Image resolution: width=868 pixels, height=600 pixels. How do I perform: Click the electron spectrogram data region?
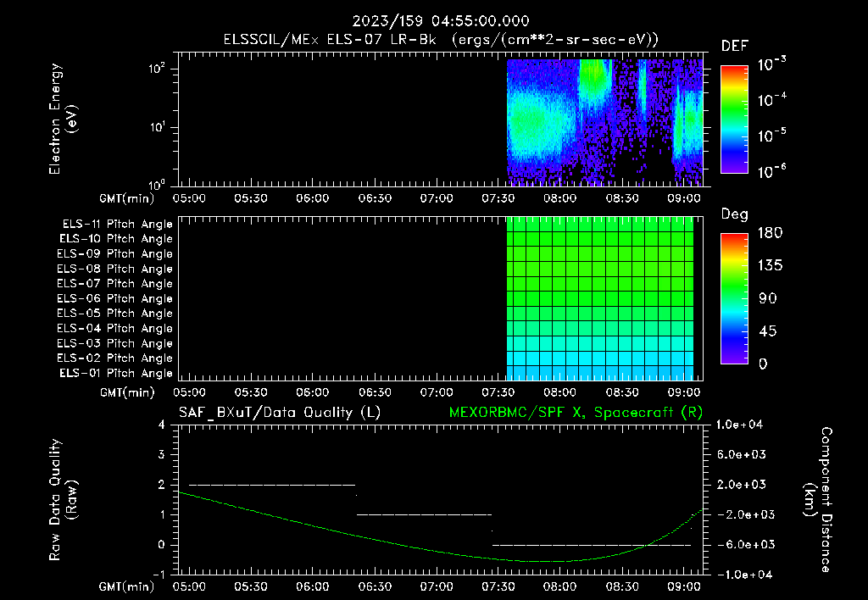tap(604, 122)
